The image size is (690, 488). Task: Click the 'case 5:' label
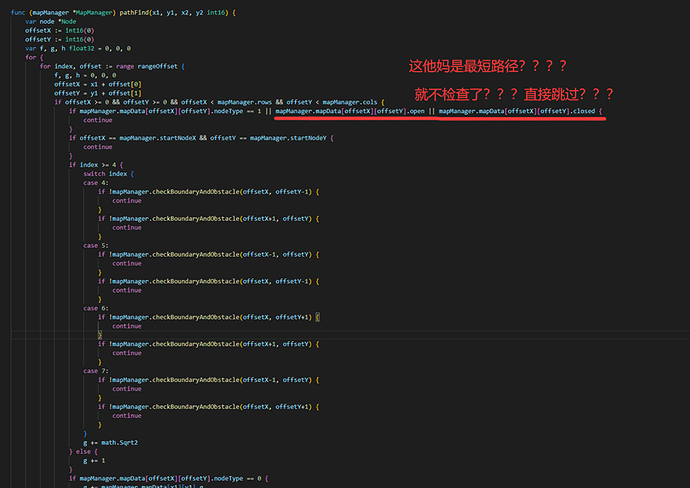click(x=95, y=246)
